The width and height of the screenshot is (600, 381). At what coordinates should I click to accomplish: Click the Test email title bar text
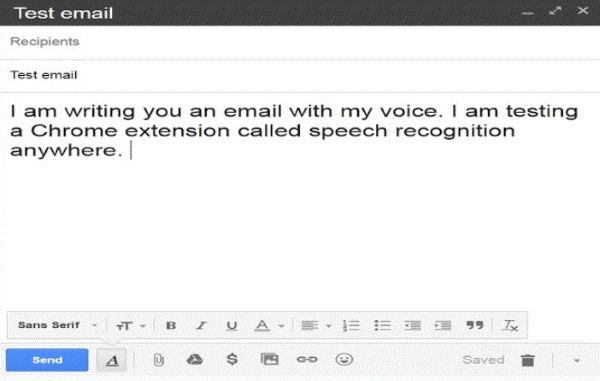click(64, 13)
